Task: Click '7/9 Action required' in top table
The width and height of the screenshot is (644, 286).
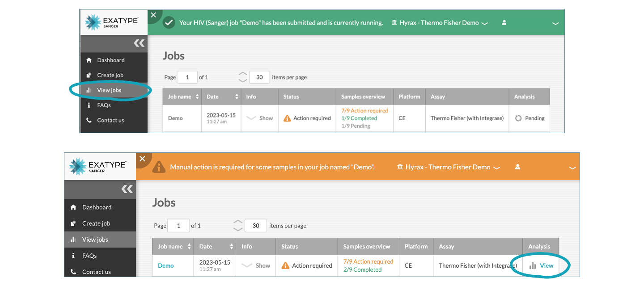Action: (364, 111)
